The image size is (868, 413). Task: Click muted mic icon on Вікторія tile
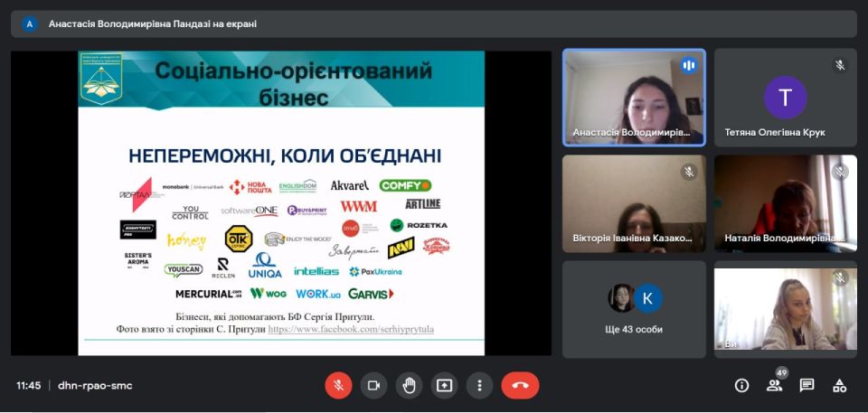(x=689, y=172)
